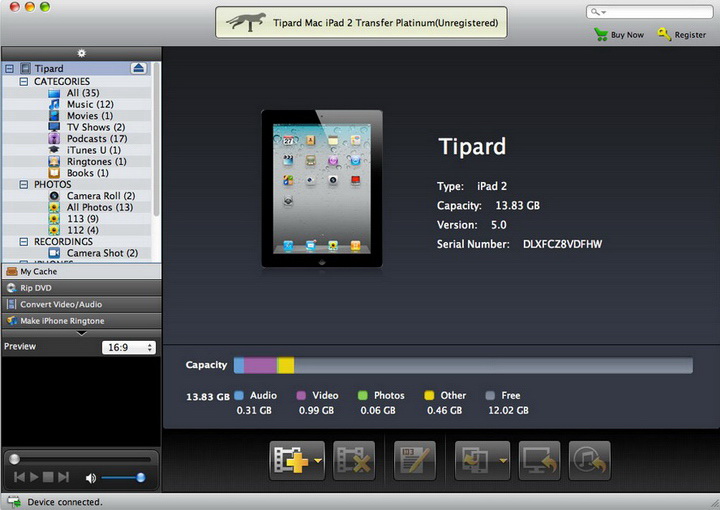The width and height of the screenshot is (720, 510).
Task: Click the Edit ID3 info icon
Action: 415,460
